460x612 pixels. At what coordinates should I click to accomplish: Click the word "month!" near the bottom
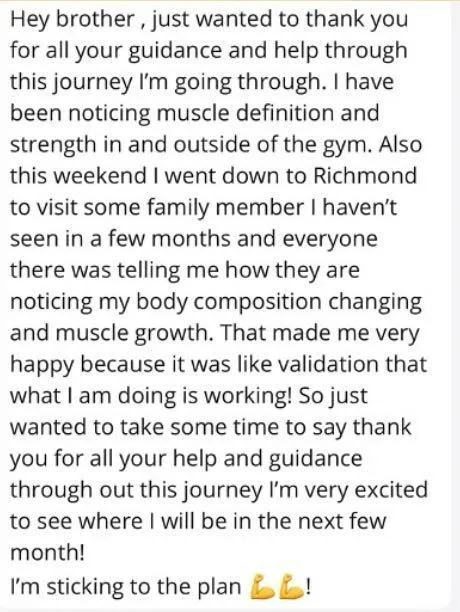coord(47,552)
